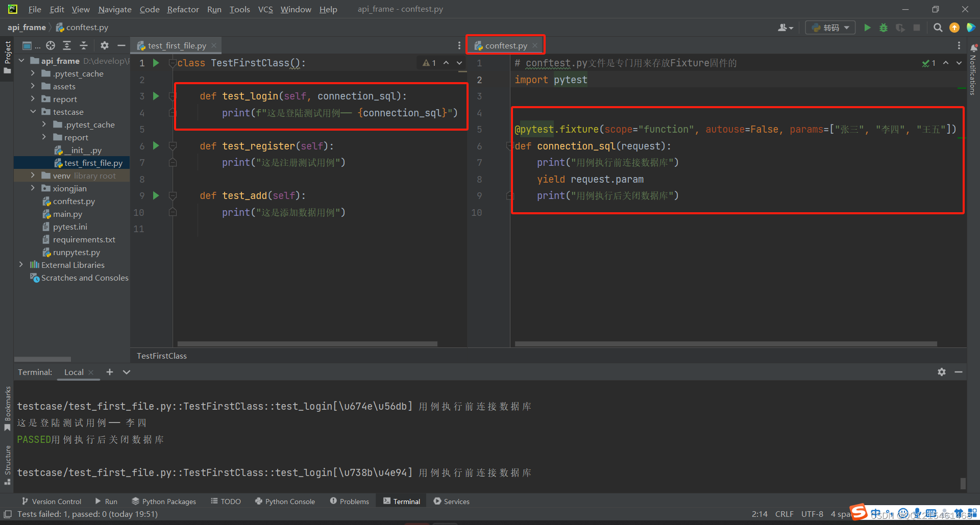Click the stop process square icon
980x525 pixels.
917,28
